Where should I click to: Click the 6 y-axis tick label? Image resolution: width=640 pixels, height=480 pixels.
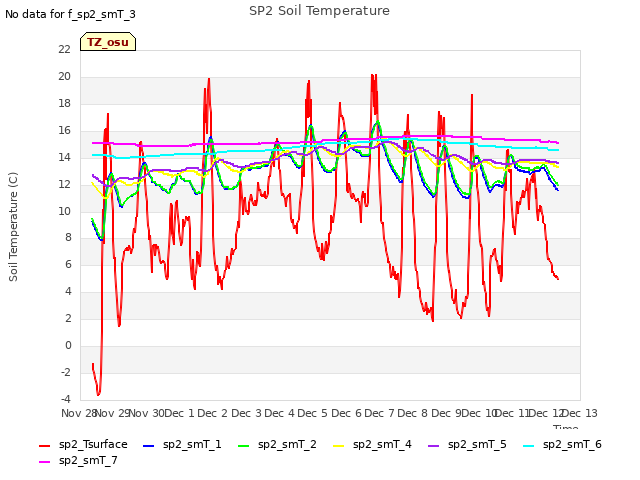pos(68,264)
